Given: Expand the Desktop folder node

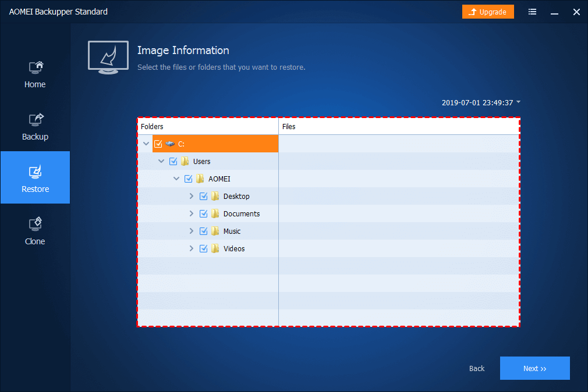Looking at the screenshot, I should pyautogui.click(x=192, y=196).
